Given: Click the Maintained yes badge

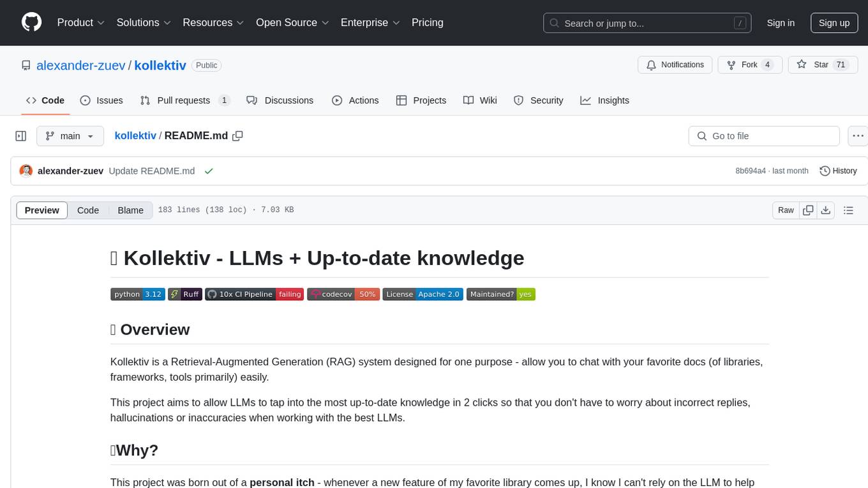Looking at the screenshot, I should click(501, 294).
